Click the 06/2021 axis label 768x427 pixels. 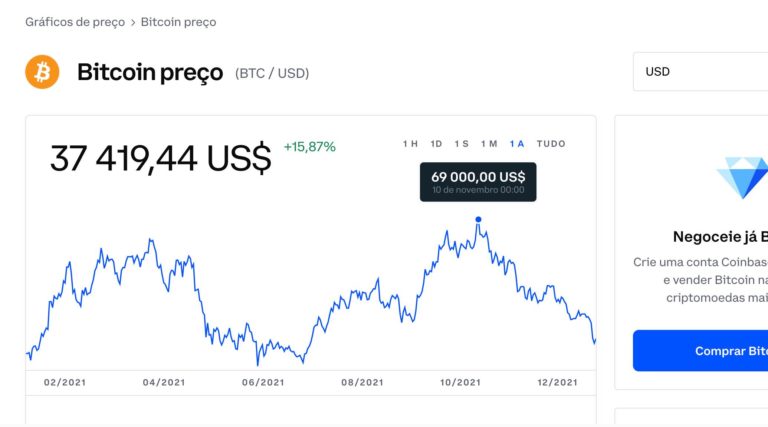264,382
